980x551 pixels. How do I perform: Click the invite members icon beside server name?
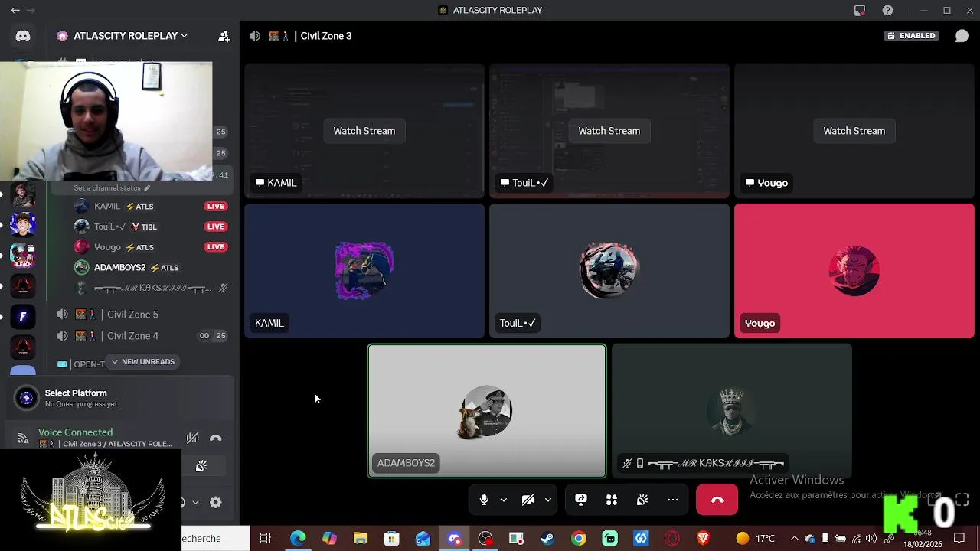point(224,36)
